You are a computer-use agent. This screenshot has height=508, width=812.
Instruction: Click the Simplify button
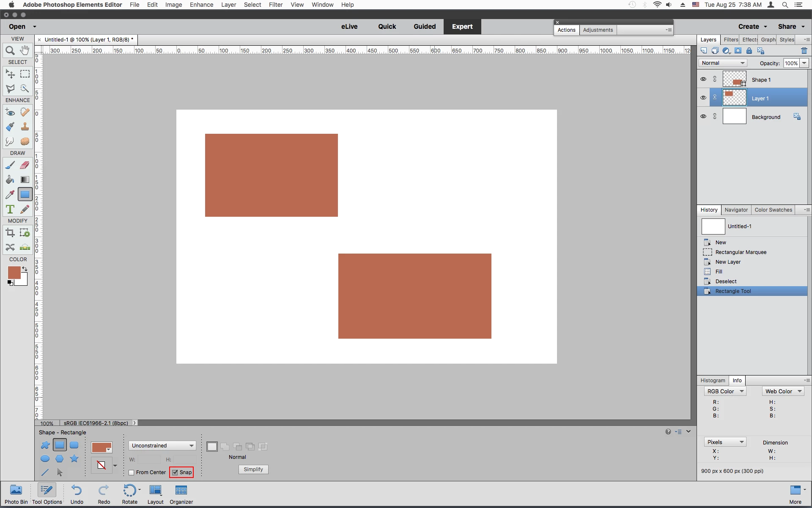[x=253, y=469]
